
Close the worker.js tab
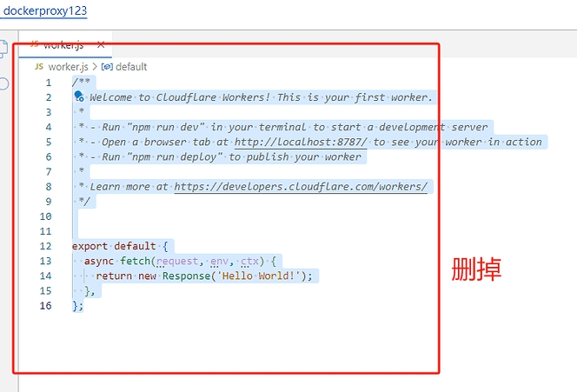click(101, 43)
